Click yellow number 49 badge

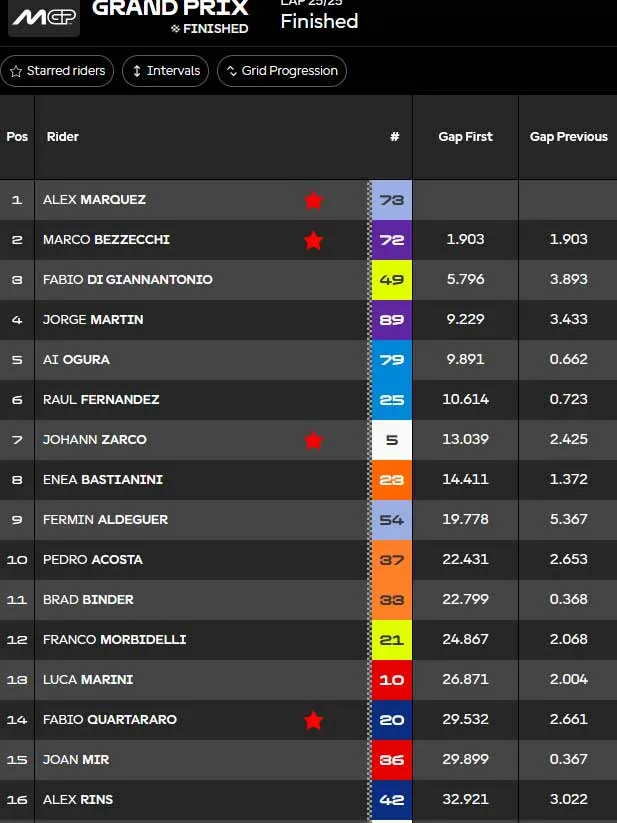(391, 280)
